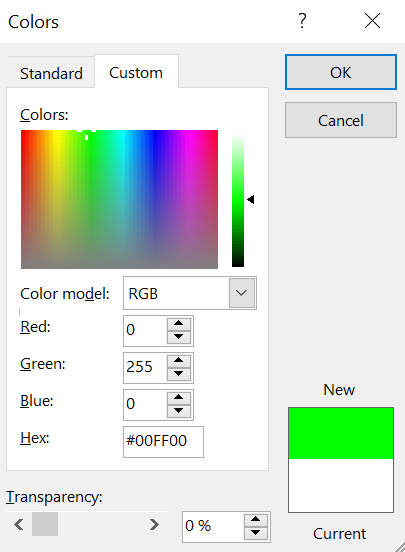Decrease the Green value with down arrow
This screenshot has width=405, height=552.
tap(179, 374)
